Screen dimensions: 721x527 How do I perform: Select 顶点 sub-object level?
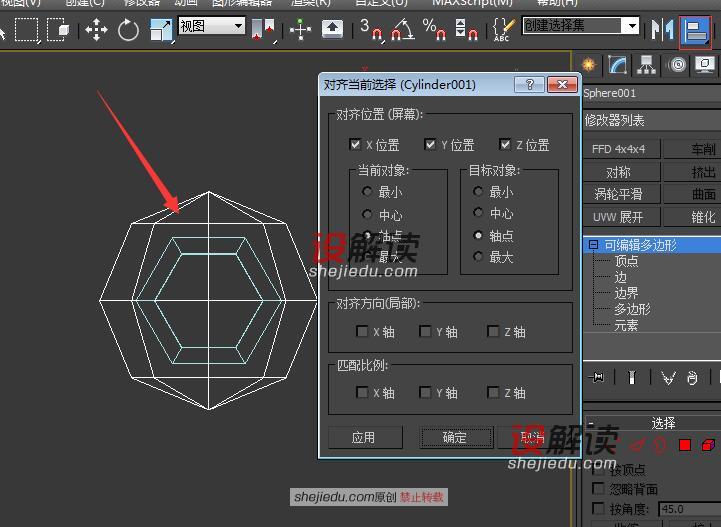coord(626,261)
